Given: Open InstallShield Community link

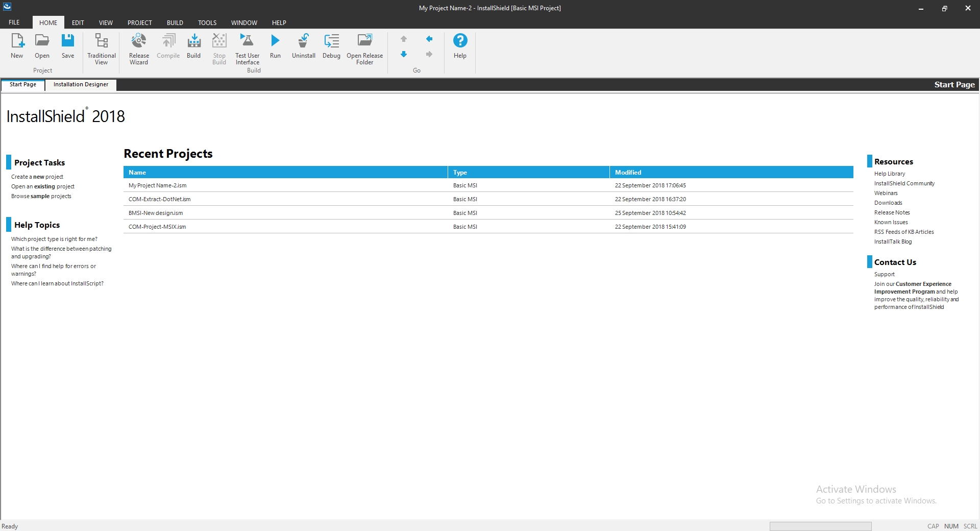Looking at the screenshot, I should click(x=904, y=183).
